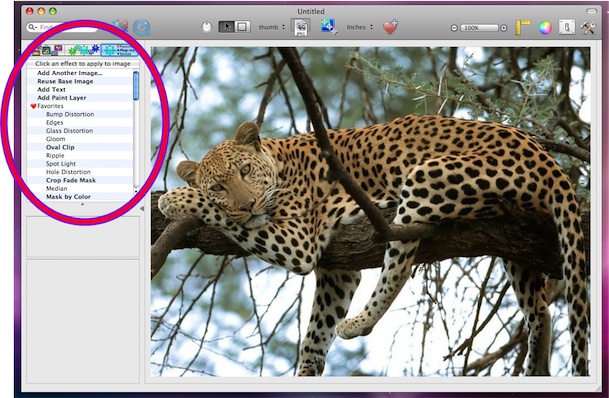Click Add Another Image... in effects list

(x=70, y=73)
